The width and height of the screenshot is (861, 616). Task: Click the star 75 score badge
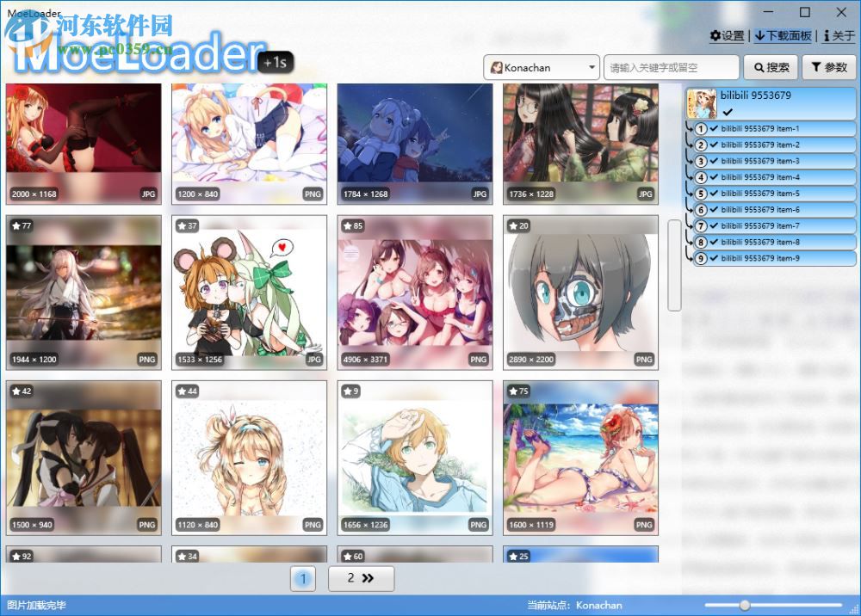click(519, 391)
